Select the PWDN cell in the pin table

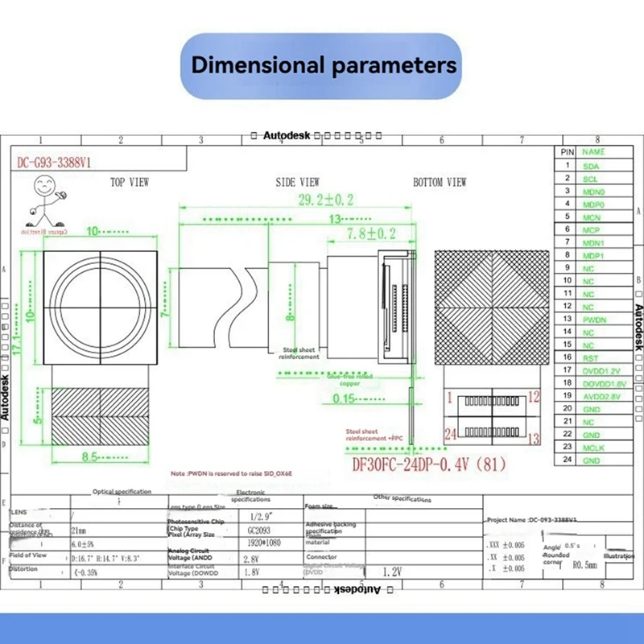click(594, 320)
